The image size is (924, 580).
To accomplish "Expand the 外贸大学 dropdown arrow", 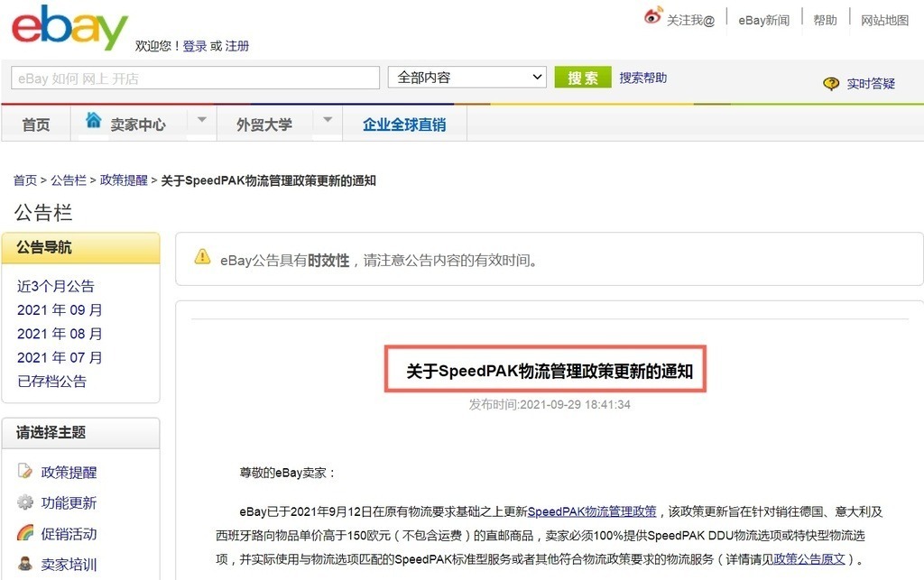I will coord(328,120).
